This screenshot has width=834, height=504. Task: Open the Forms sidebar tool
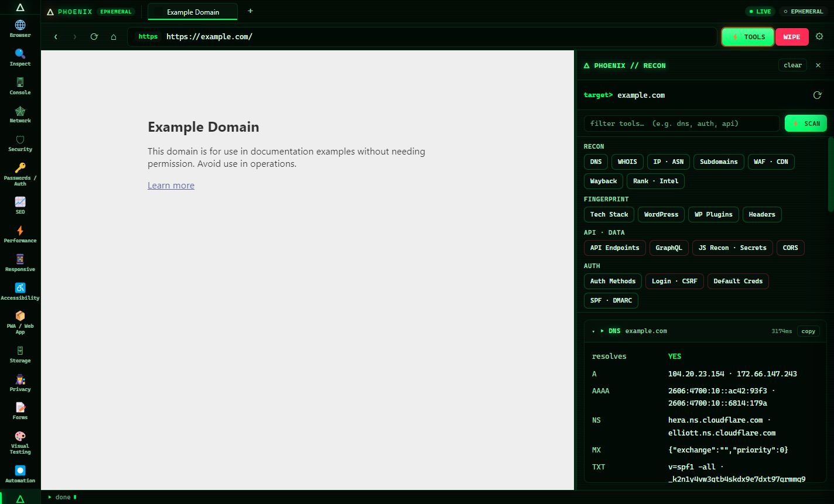tap(20, 410)
